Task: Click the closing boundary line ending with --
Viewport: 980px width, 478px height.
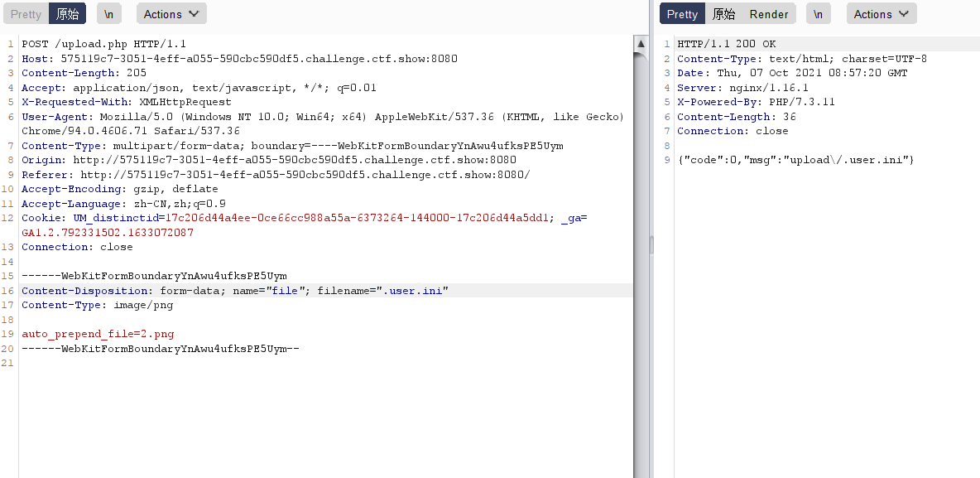Action: point(161,349)
